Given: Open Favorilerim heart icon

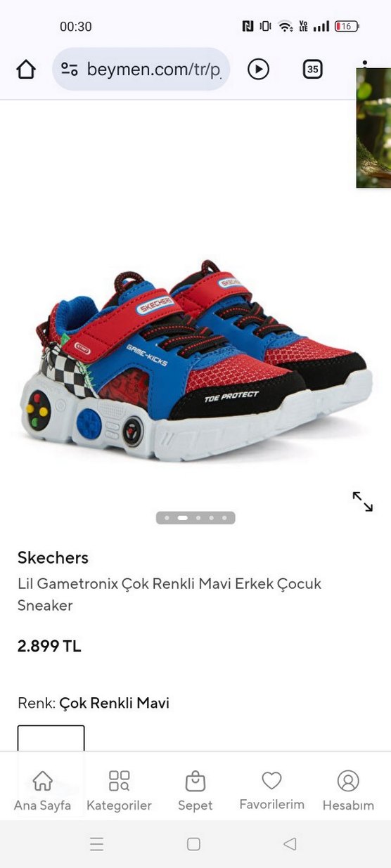Looking at the screenshot, I should 271,791.
